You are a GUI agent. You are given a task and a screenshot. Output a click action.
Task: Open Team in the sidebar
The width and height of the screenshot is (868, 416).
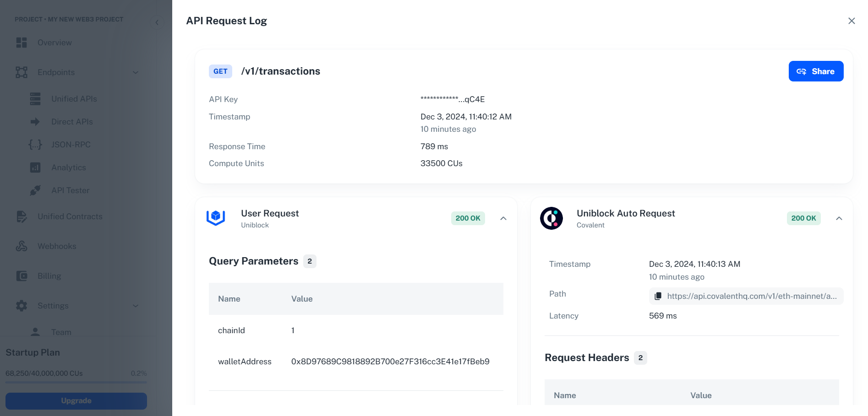click(x=61, y=331)
